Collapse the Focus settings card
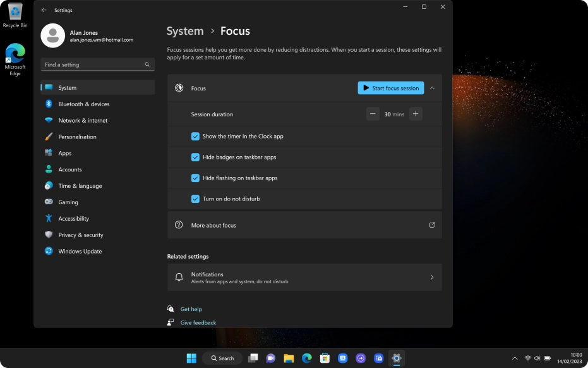The image size is (588, 368). click(x=432, y=88)
